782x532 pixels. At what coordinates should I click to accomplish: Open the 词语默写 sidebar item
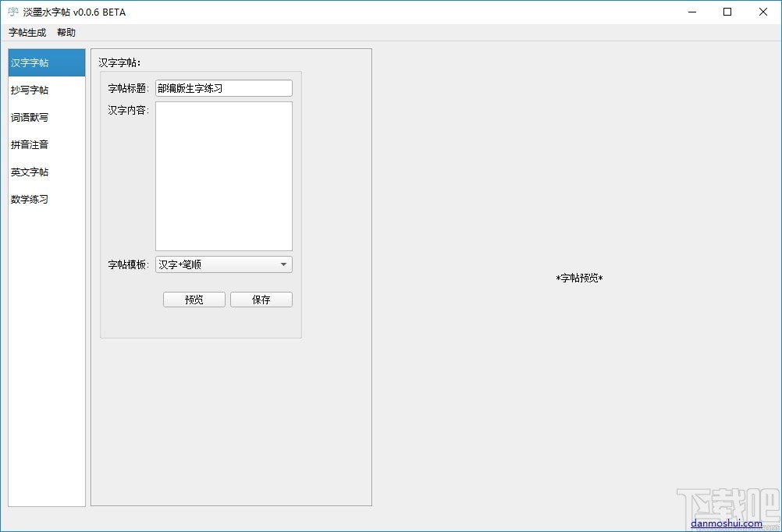click(47, 118)
